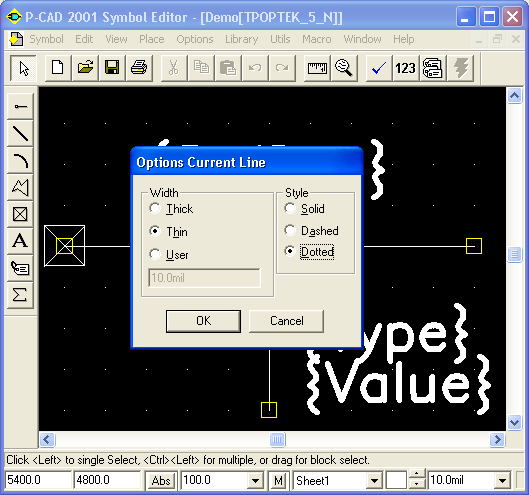
Task: Click the Y coordinate field 4800.0
Action: click(107, 480)
